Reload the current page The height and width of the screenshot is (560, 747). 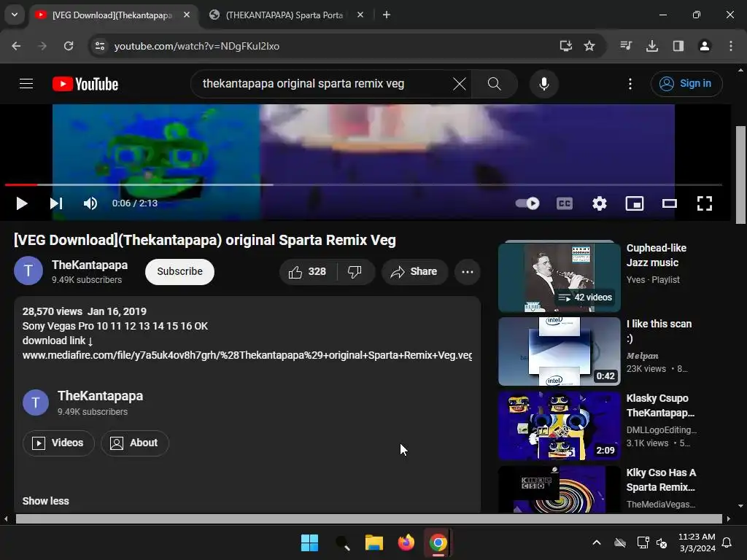coord(69,46)
